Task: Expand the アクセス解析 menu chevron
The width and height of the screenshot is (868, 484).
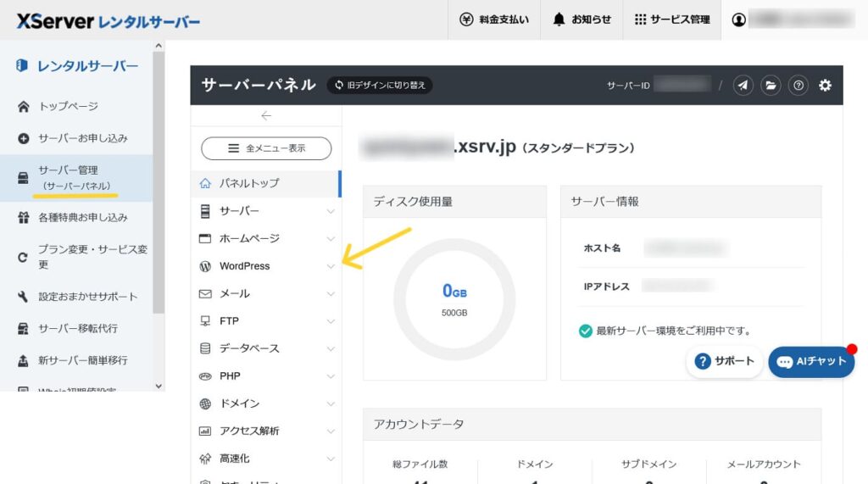Action: coord(331,431)
